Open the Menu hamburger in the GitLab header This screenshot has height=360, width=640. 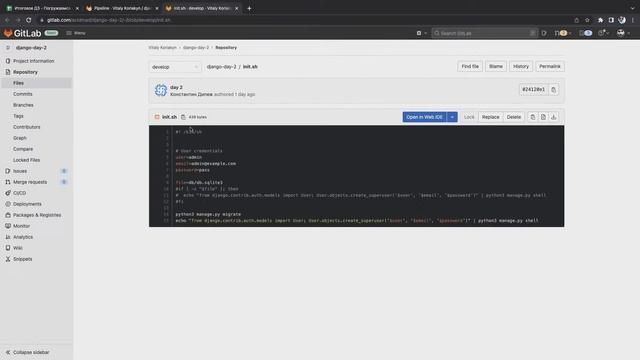pos(76,33)
